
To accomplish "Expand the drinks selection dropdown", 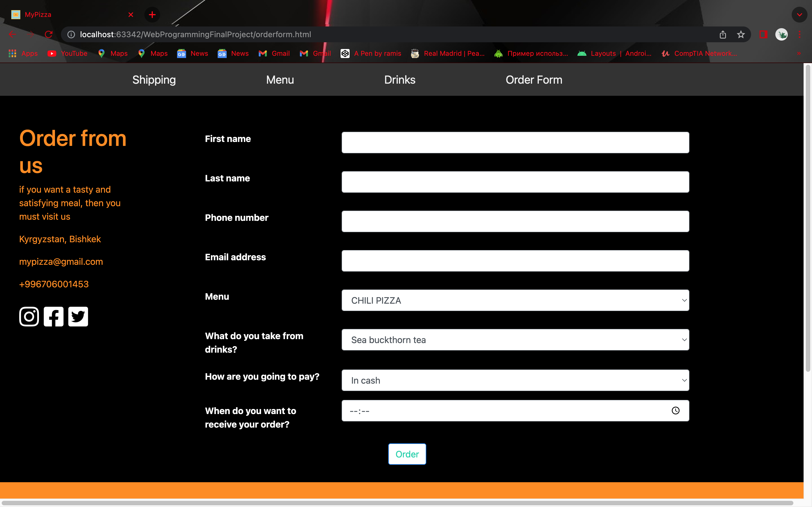I will pyautogui.click(x=515, y=340).
